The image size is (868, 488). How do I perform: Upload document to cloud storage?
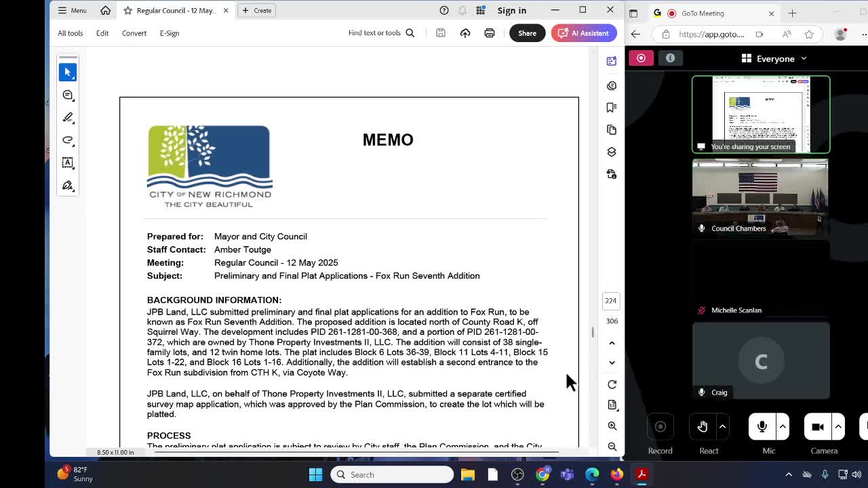[x=465, y=33]
